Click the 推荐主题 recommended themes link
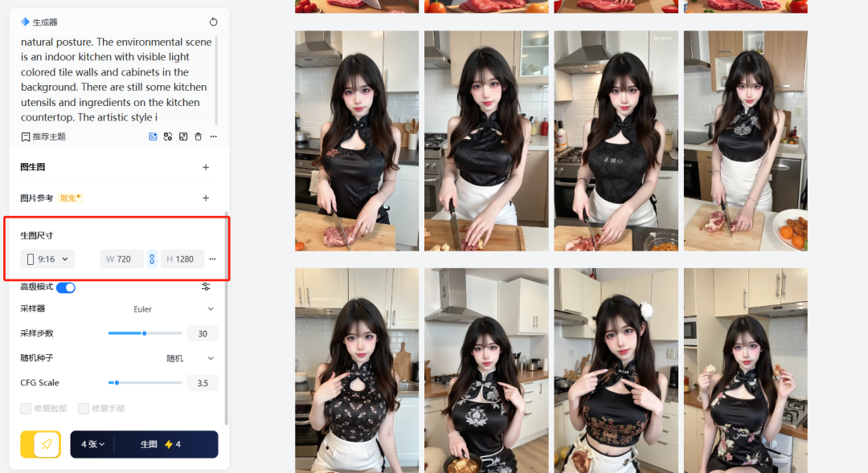Screen dimensions: 868x473 [x=43, y=137]
